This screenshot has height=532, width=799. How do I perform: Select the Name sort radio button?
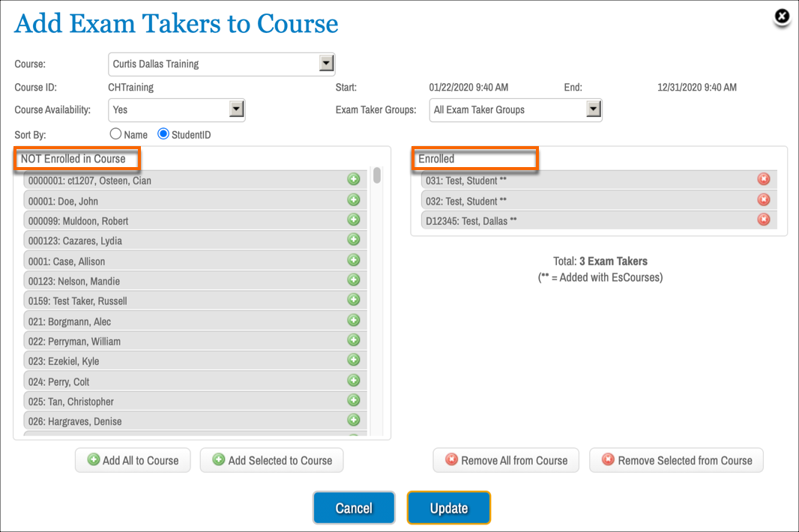(x=116, y=134)
